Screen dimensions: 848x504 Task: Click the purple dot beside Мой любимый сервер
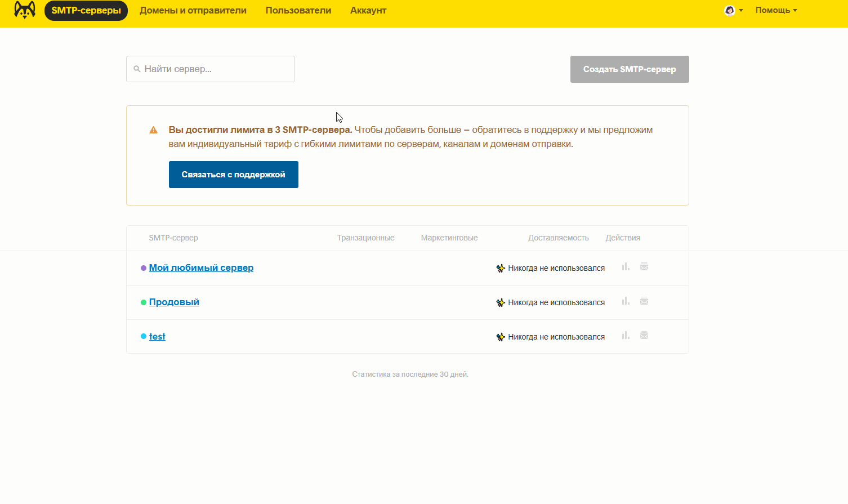tap(144, 268)
